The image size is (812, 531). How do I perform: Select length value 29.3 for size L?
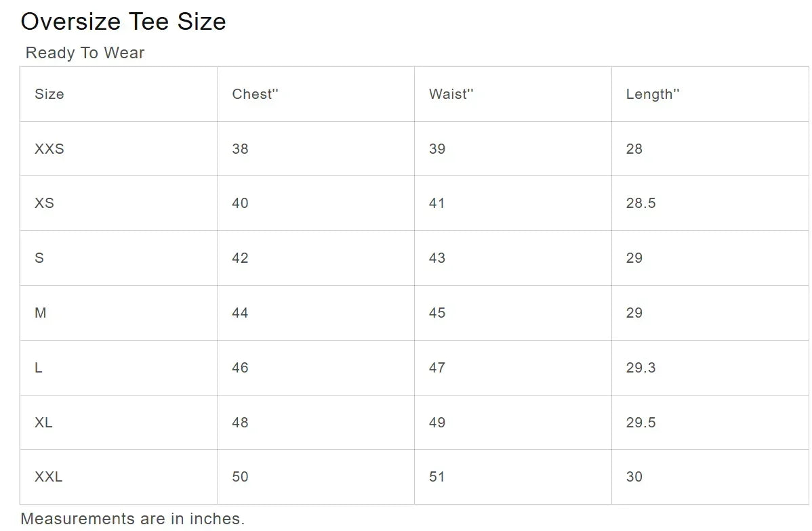coord(641,368)
